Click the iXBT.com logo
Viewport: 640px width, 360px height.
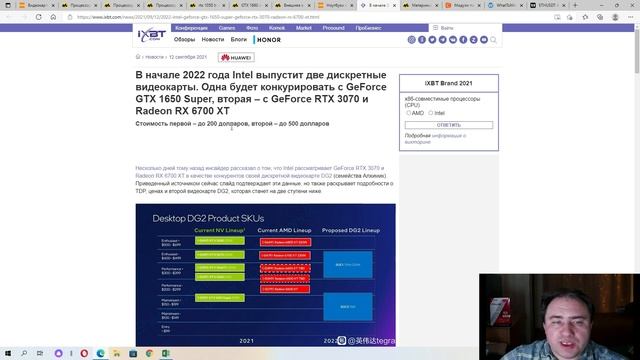coord(151,35)
